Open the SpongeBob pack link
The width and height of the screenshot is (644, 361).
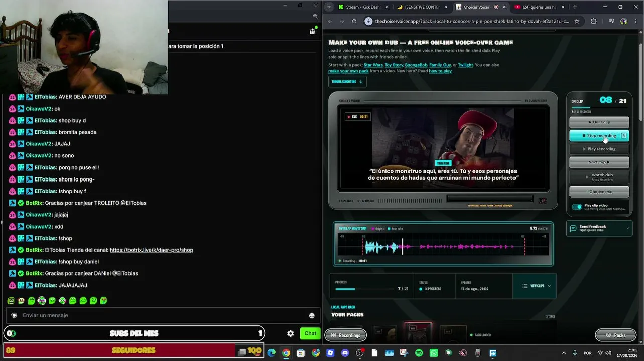[x=416, y=65]
